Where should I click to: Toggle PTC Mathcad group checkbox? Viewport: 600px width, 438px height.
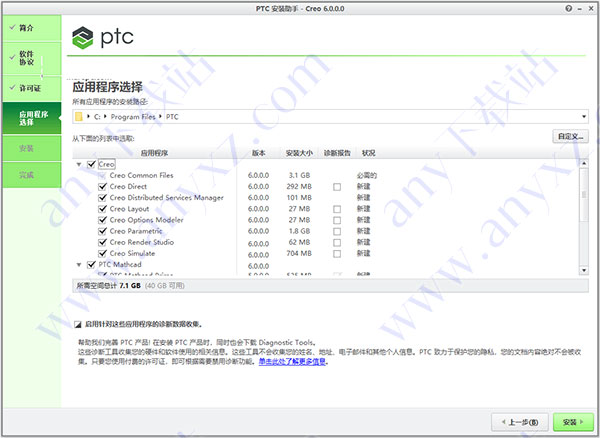click(x=91, y=264)
